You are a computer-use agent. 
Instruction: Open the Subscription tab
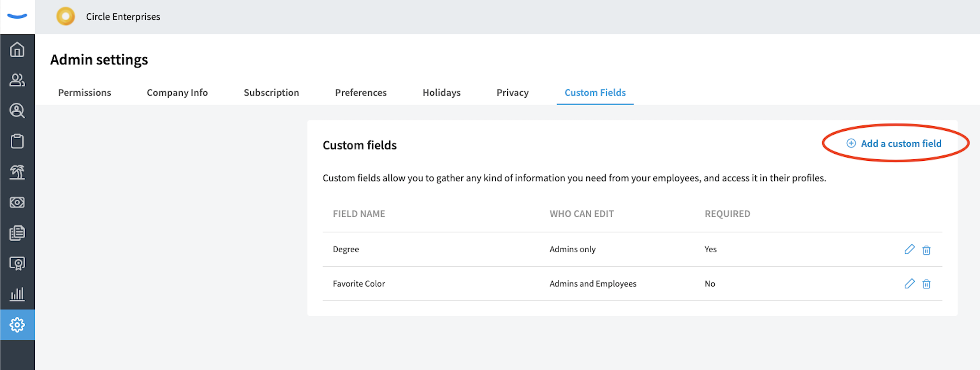click(x=271, y=92)
